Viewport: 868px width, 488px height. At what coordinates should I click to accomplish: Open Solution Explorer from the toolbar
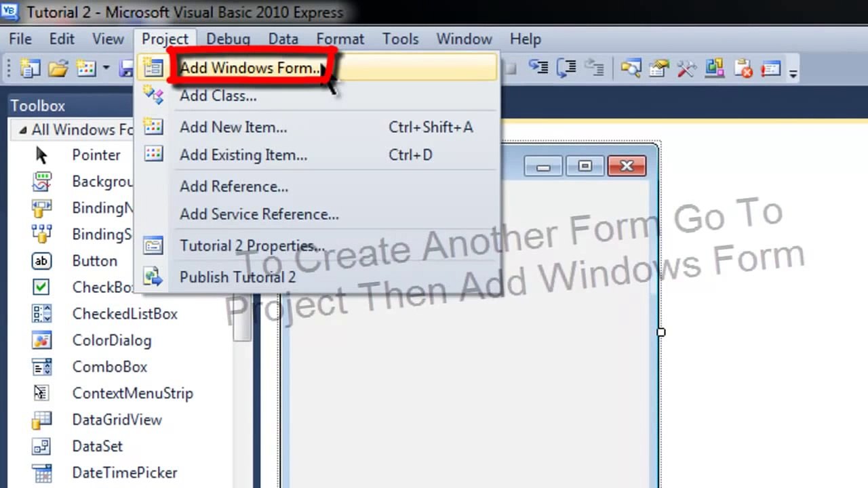(631, 68)
